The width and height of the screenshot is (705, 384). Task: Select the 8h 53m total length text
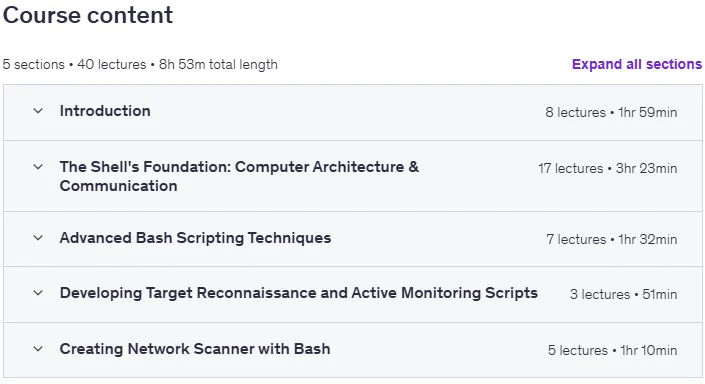pyautogui.click(x=218, y=64)
